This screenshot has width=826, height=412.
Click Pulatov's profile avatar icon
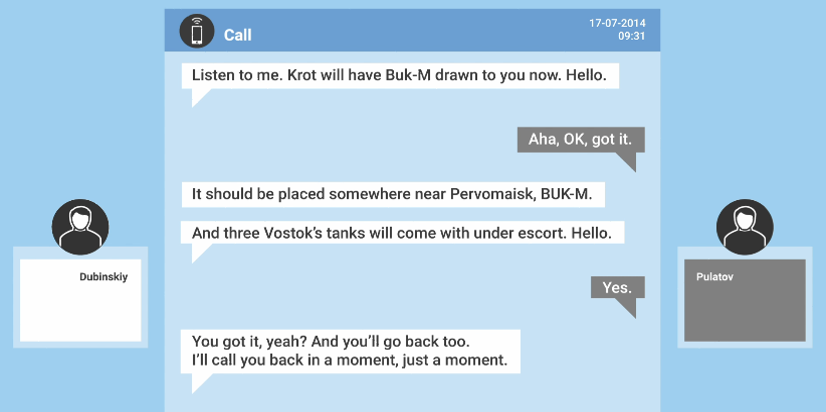click(745, 227)
